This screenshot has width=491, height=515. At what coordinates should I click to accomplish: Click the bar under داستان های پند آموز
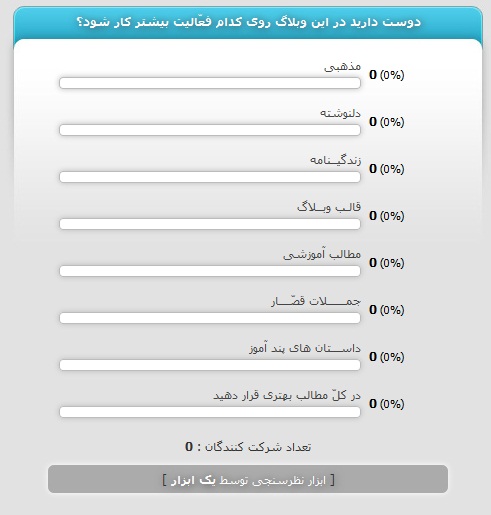210,365
